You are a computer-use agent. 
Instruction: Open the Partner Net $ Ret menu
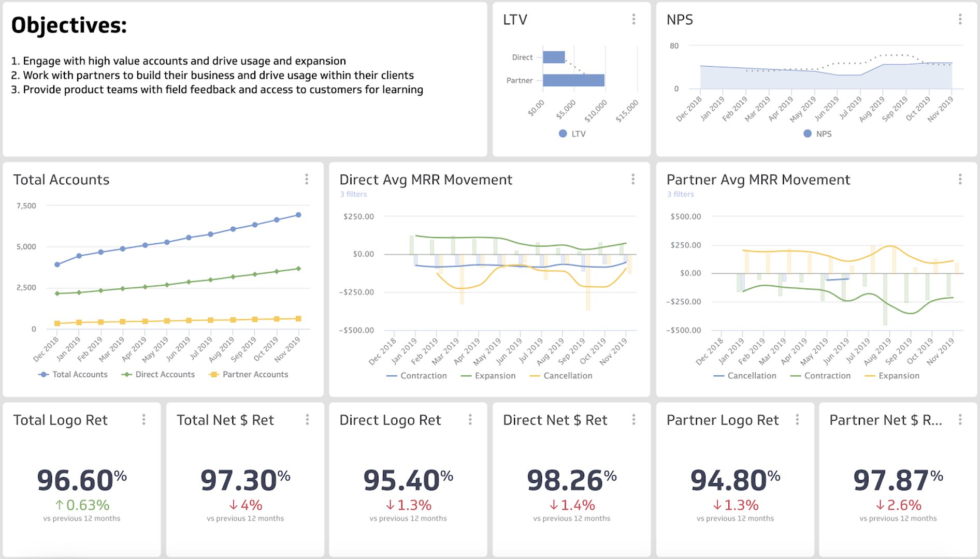point(961,420)
